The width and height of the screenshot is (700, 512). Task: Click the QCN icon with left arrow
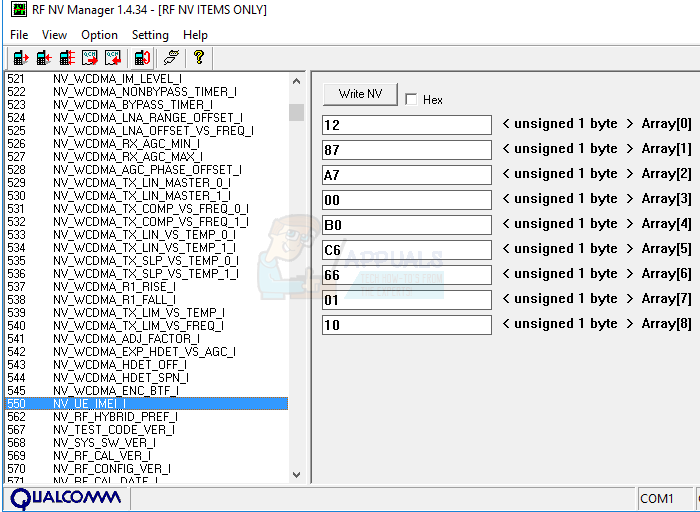click(113, 58)
